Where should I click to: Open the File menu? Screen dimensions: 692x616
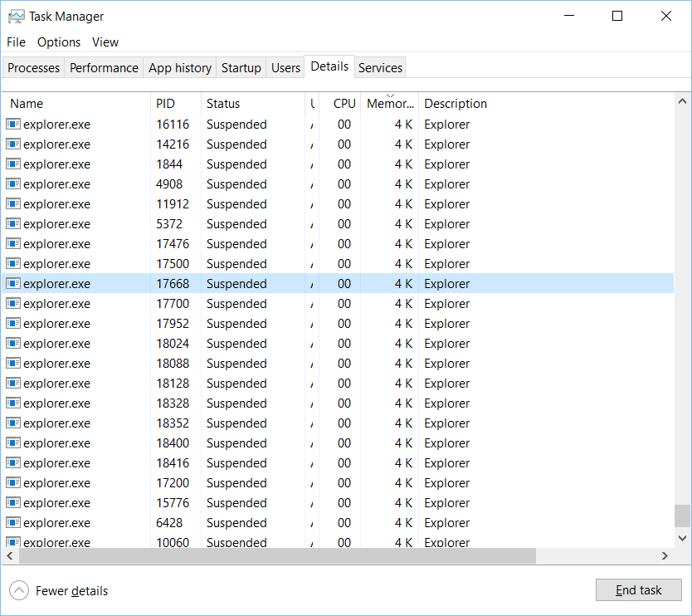click(x=17, y=42)
